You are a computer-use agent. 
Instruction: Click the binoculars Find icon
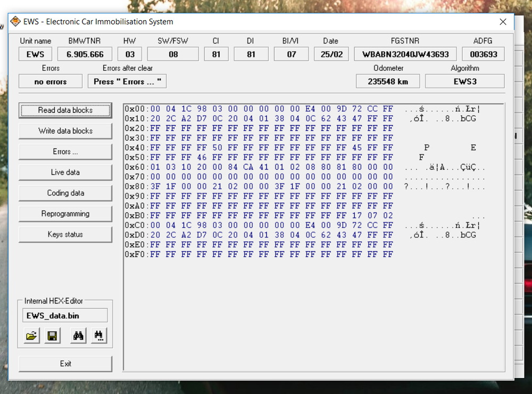[x=78, y=336]
